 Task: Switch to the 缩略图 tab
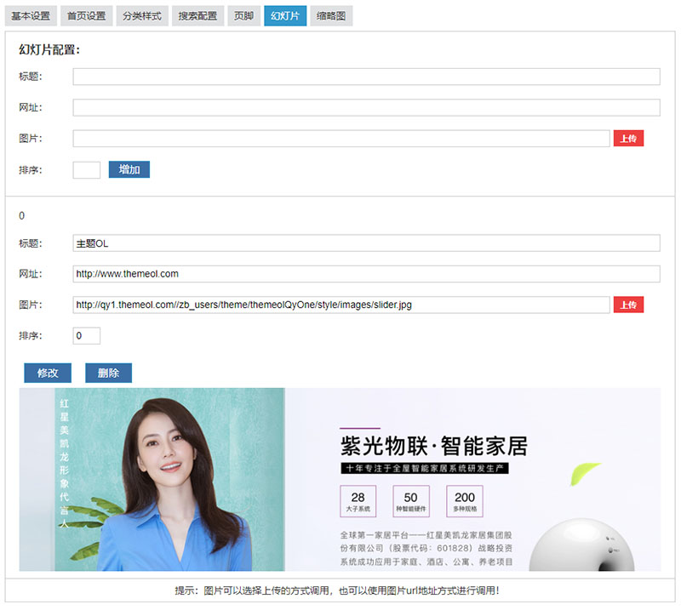331,16
